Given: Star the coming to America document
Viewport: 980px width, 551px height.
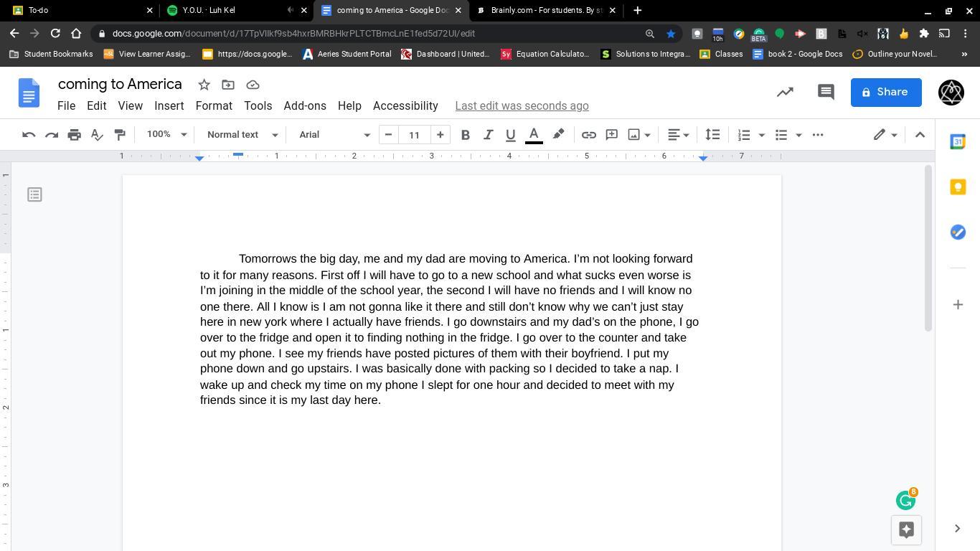Looking at the screenshot, I should pyautogui.click(x=204, y=85).
